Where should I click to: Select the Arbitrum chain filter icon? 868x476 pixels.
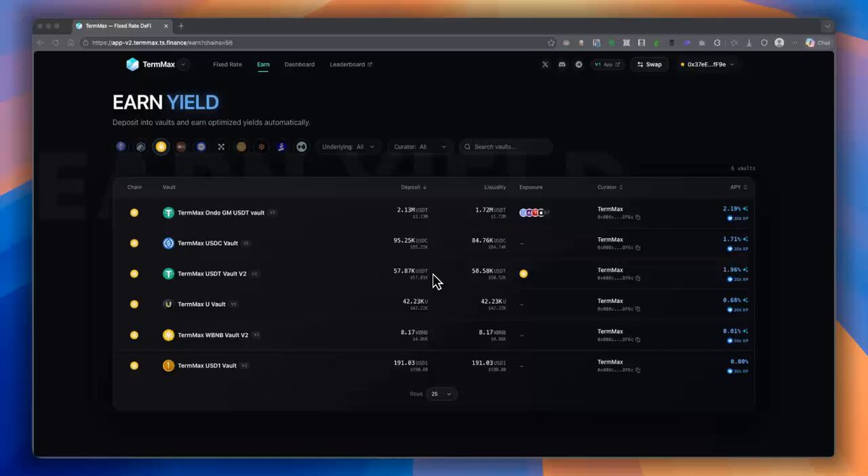[141, 147]
